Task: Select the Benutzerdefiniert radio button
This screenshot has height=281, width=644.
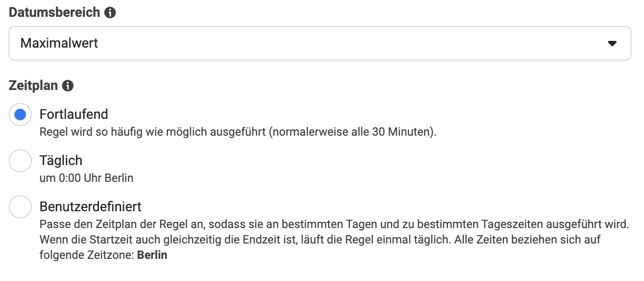Action: [x=20, y=207]
